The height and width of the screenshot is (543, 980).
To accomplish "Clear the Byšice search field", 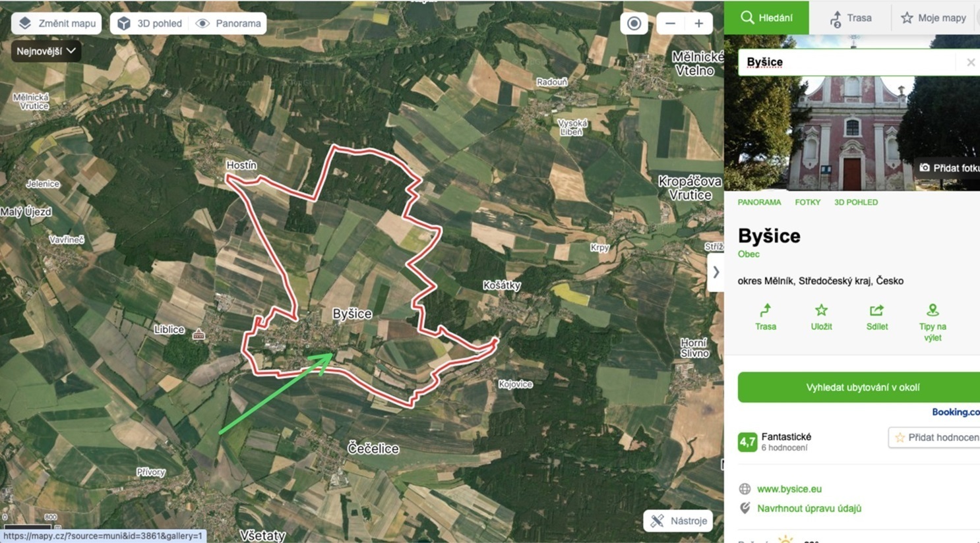I will 970,62.
